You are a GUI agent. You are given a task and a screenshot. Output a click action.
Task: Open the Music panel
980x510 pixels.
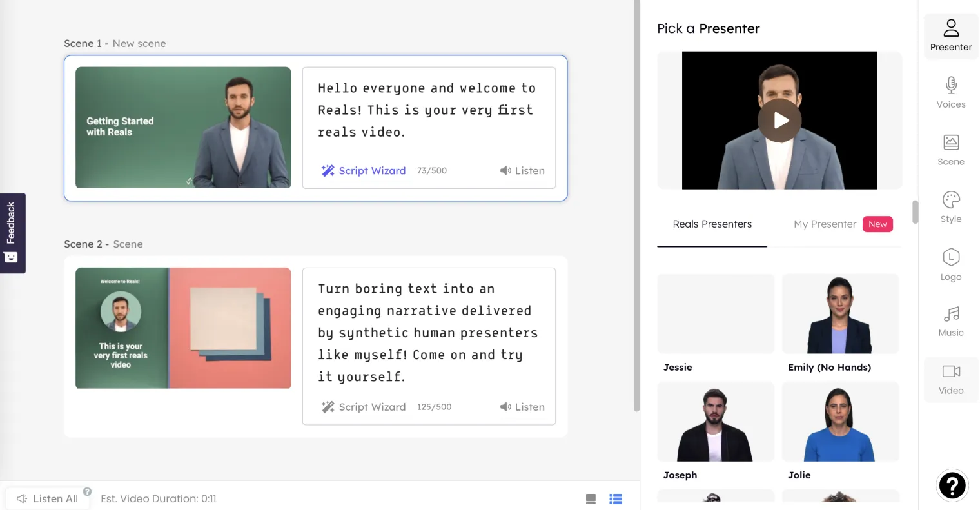[951, 322]
